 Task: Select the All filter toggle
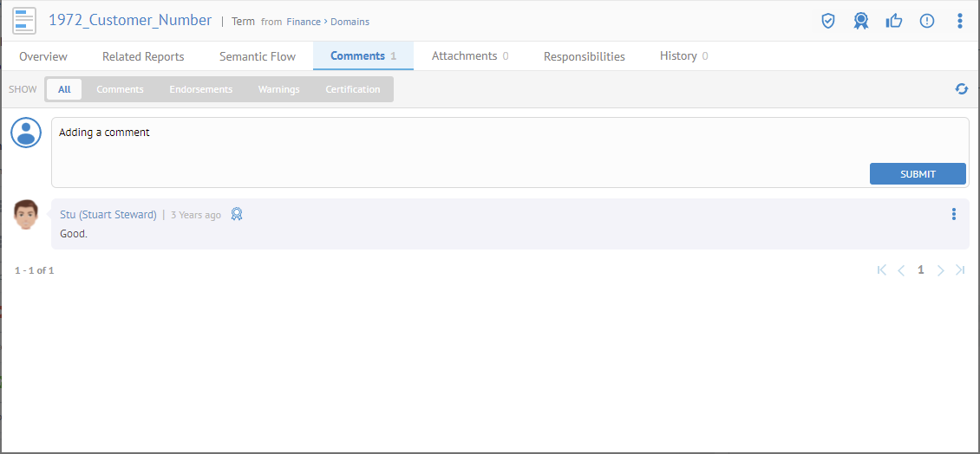pyautogui.click(x=64, y=89)
